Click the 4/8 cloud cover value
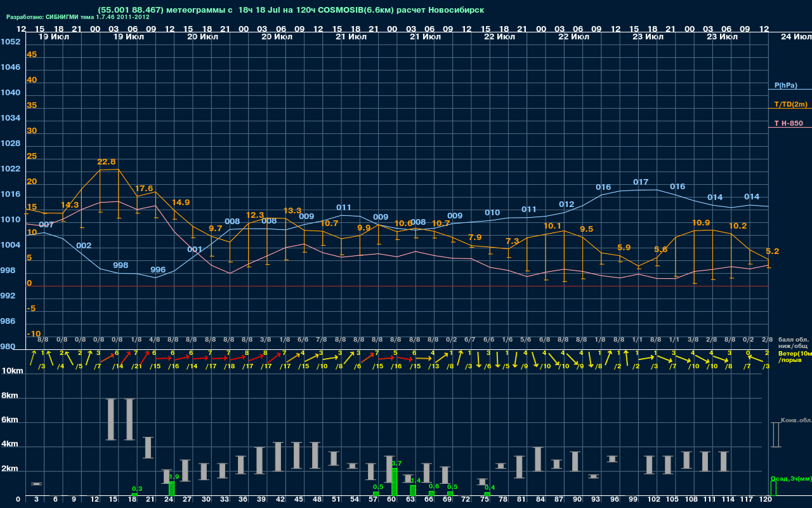This screenshot has height=508, width=812. 154,340
